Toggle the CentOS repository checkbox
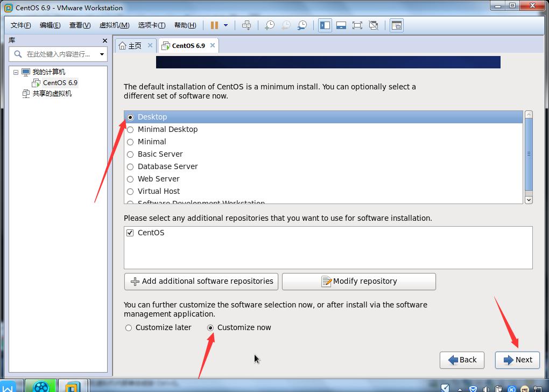This screenshot has height=392, width=549. [130, 233]
